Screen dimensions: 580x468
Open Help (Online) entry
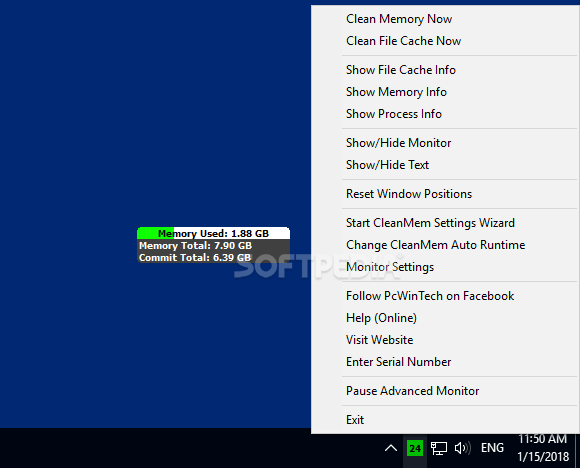pyautogui.click(x=444, y=318)
